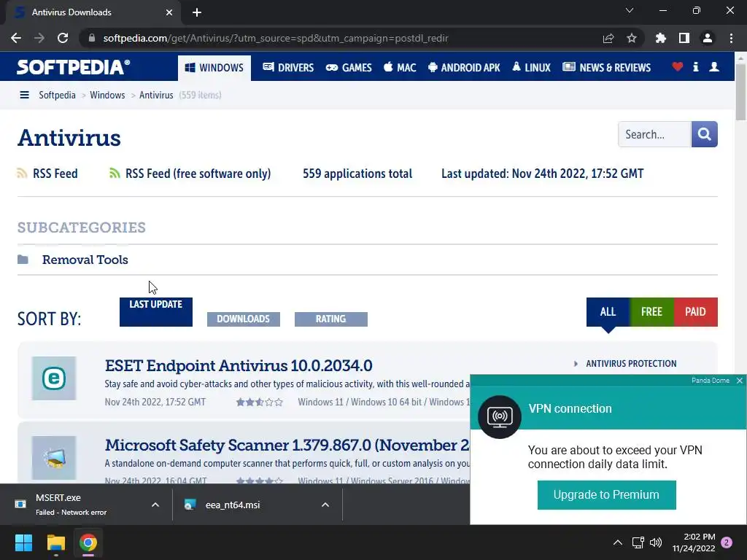
Task: Open the Removal Tools subcategory
Action: point(85,260)
